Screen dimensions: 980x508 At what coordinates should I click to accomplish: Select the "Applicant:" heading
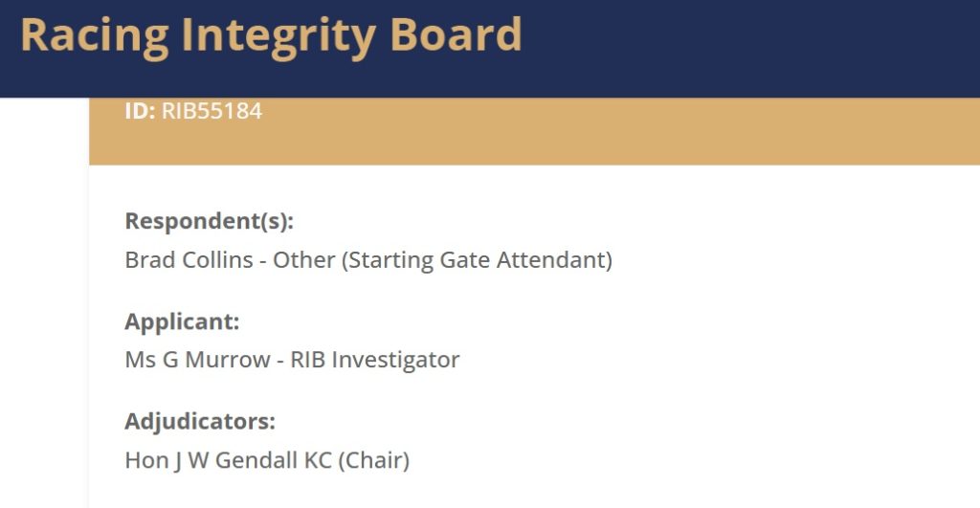coord(182,321)
